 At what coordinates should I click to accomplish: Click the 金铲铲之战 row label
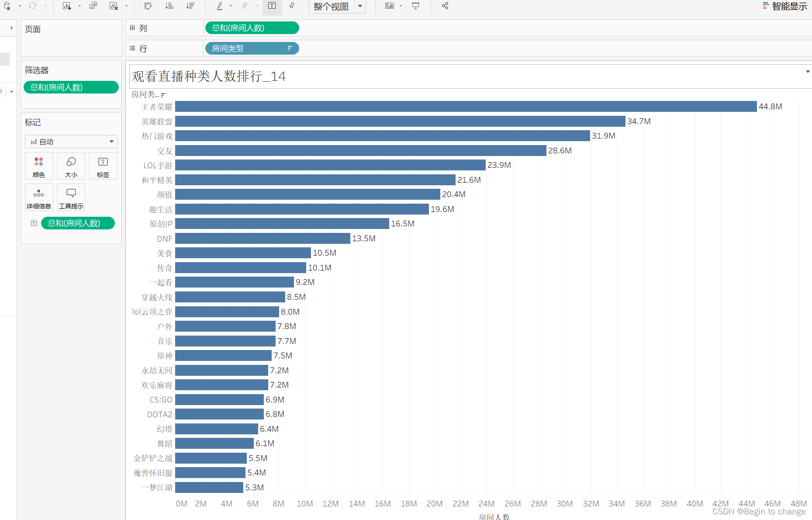tap(153, 458)
